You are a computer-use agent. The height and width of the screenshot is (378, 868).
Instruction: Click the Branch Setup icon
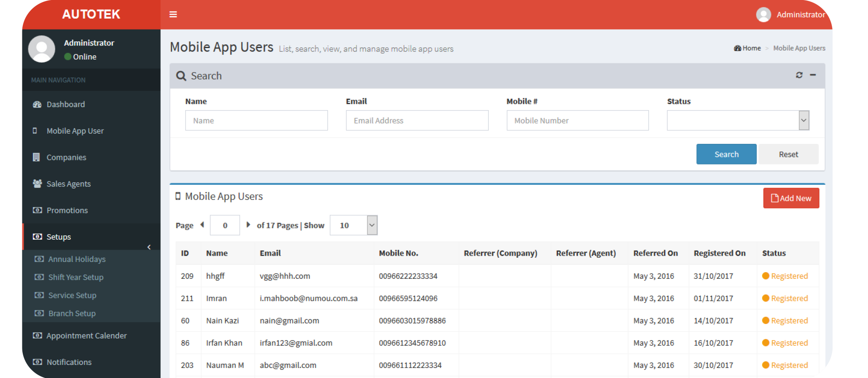(x=39, y=313)
